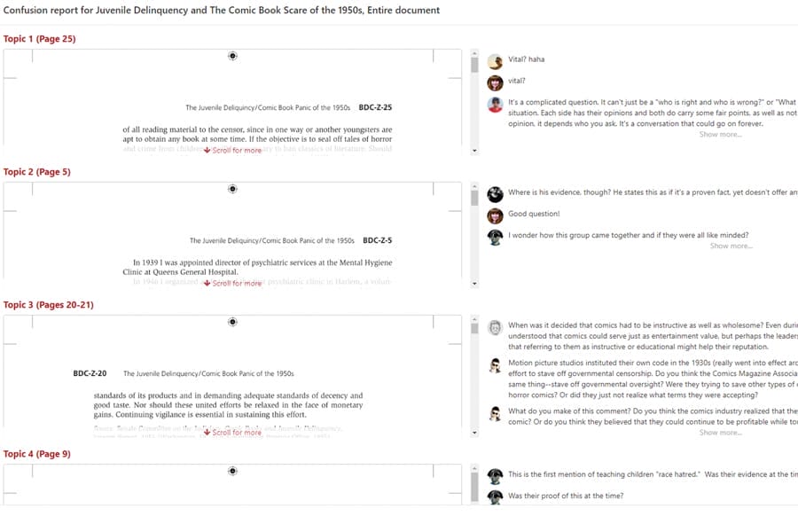Open the "Topic 3 (Pages 20-21)" heading
Image resolution: width=798 pixels, height=532 pixels.
pos(48,305)
